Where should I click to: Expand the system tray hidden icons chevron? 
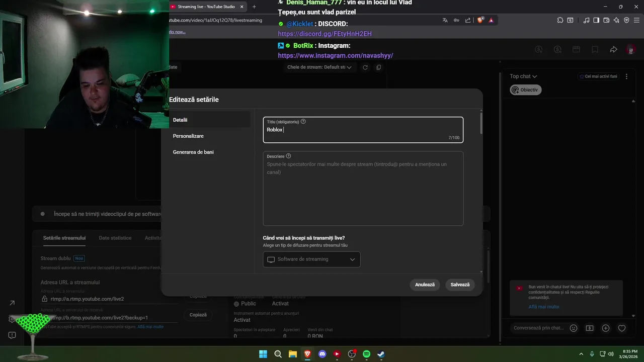point(581,354)
